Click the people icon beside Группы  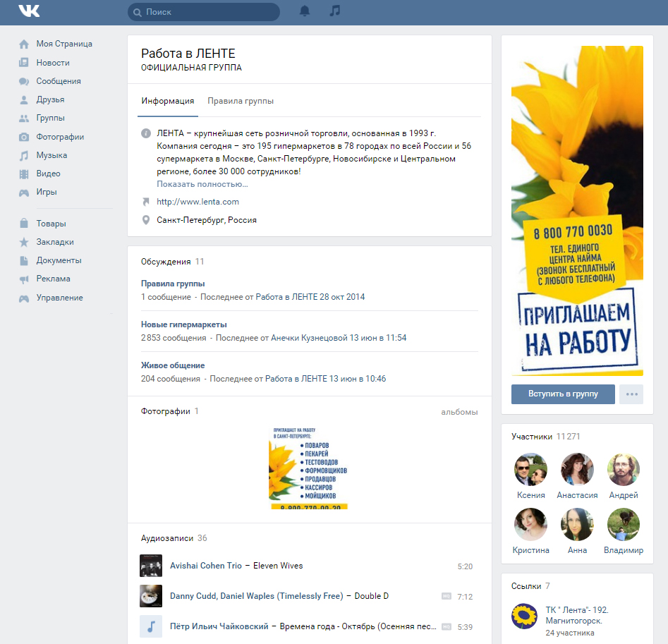(x=24, y=118)
